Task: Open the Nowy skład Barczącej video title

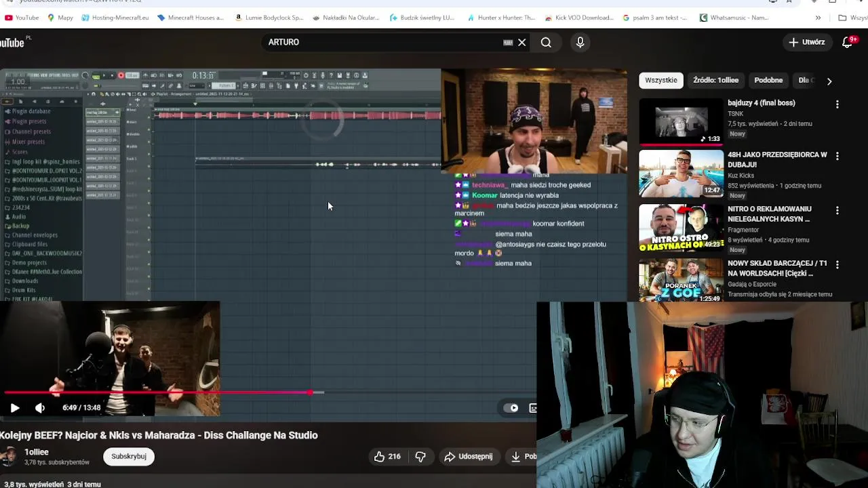Action: pyautogui.click(x=777, y=268)
